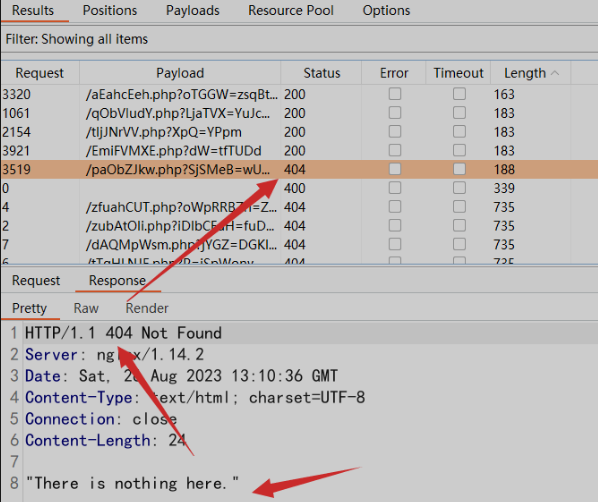Click the filter bar showing all items

(x=299, y=39)
